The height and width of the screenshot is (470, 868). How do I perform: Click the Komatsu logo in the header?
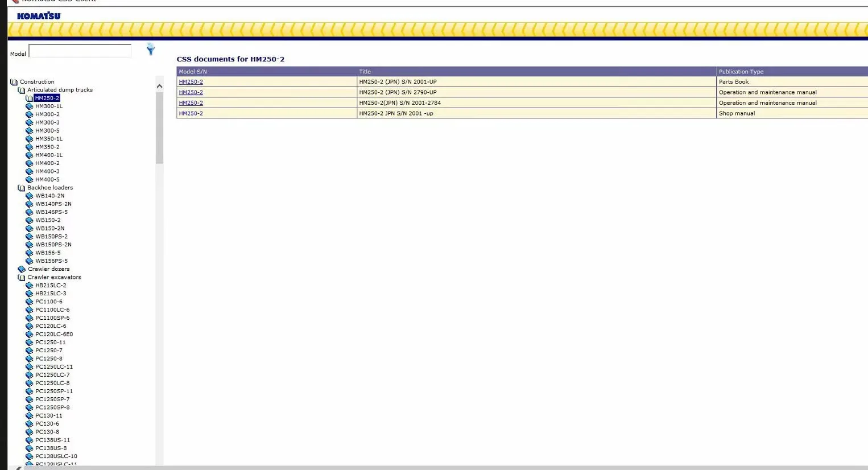39,16
